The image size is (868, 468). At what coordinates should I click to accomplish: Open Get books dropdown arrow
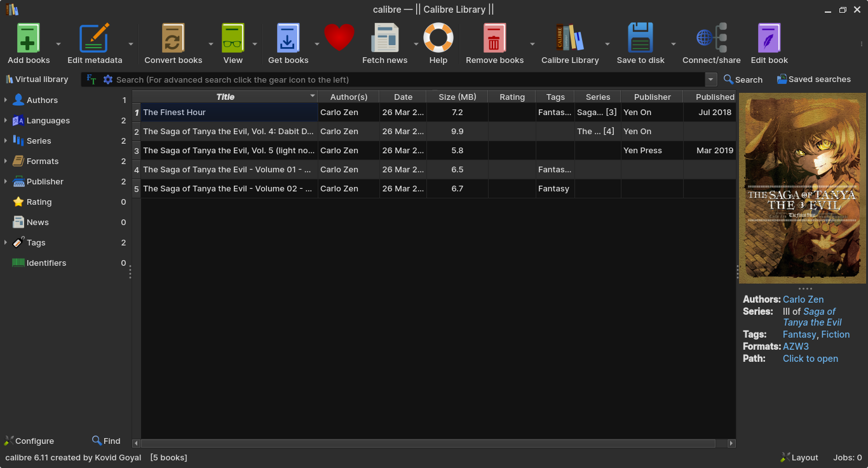coord(317,44)
